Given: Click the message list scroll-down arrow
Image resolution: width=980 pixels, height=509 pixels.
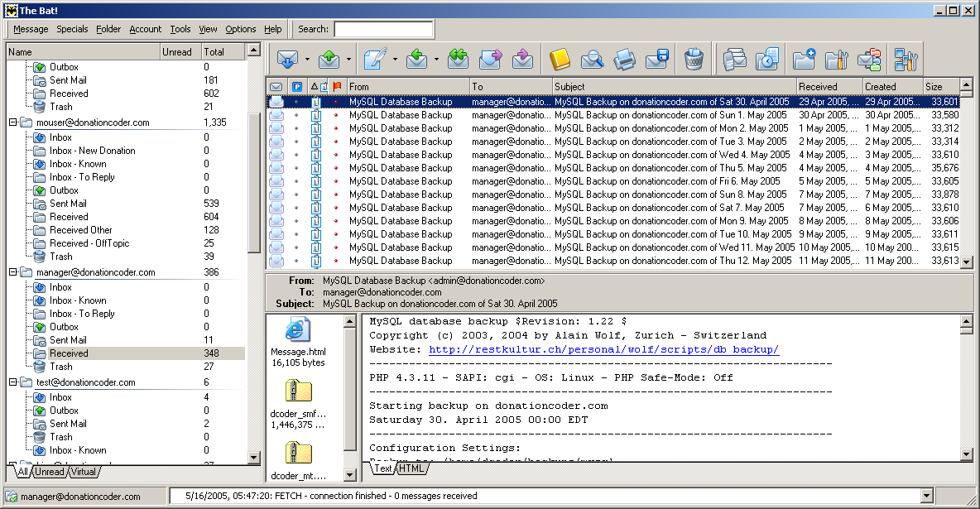Looking at the screenshot, I should point(966,262).
